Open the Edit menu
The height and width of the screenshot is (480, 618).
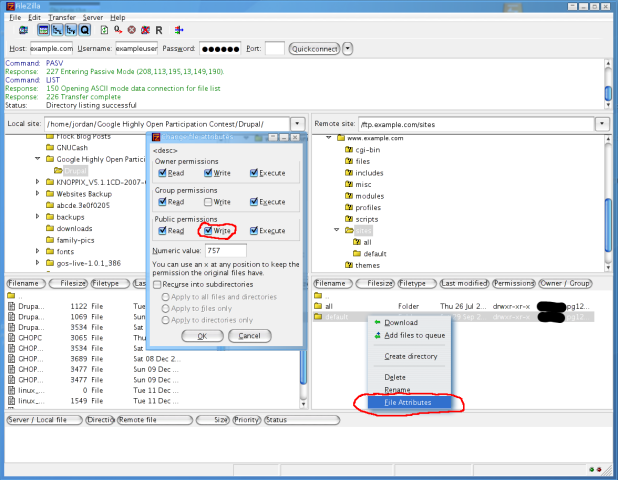coord(34,17)
